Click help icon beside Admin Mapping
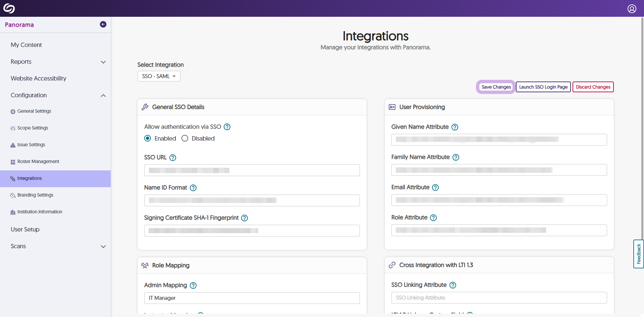 (193, 285)
